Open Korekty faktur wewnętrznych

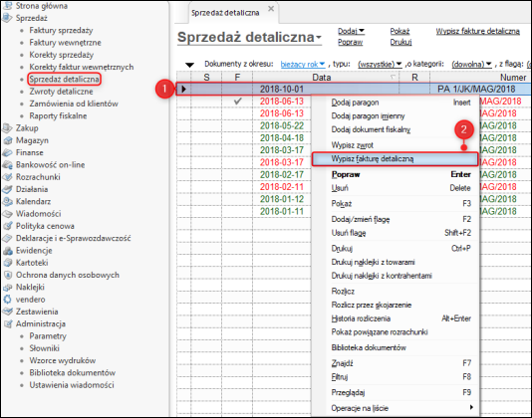pos(82,67)
